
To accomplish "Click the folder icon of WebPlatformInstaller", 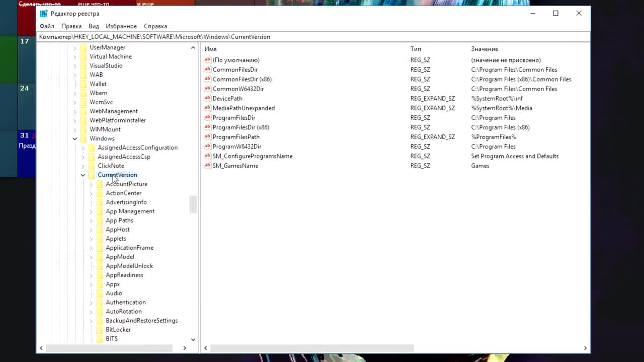I will tap(83, 120).
